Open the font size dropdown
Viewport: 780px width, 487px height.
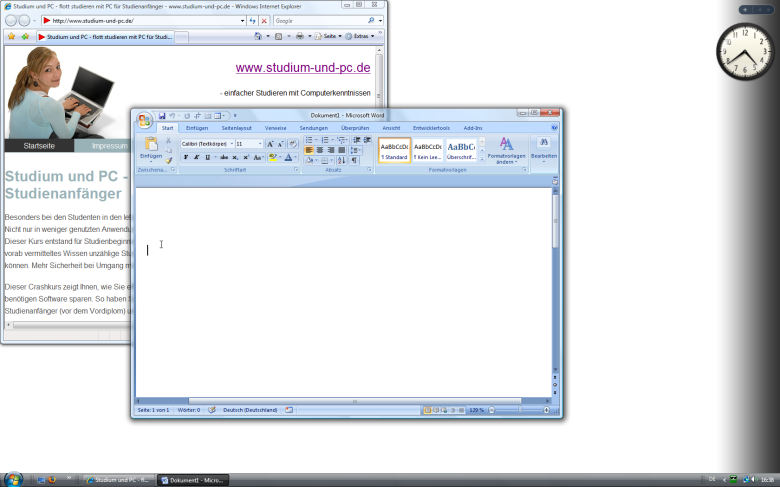click(x=260, y=144)
